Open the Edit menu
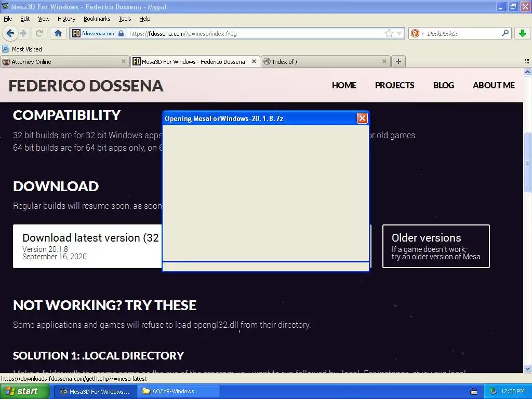532x399 pixels. (25, 19)
